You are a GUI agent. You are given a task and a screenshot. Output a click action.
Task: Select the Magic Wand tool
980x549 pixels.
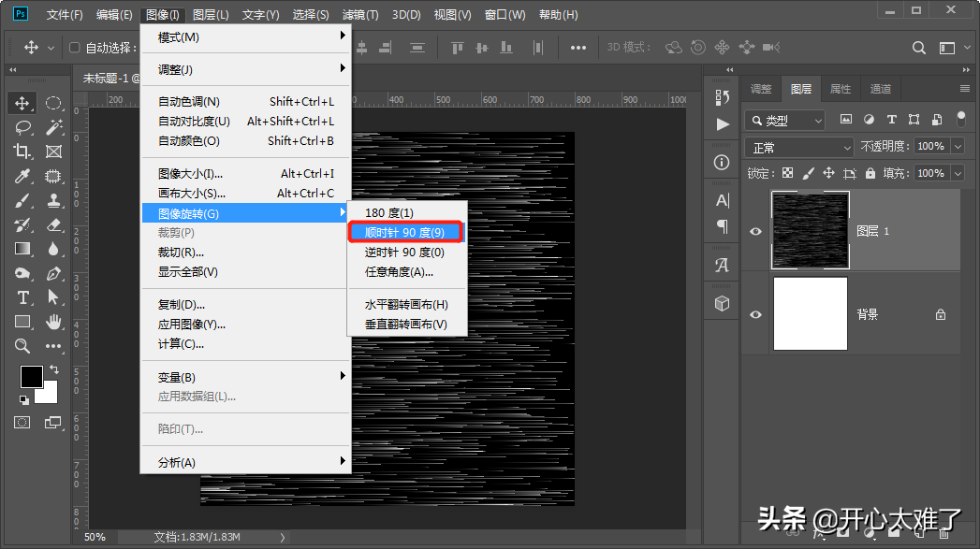53,127
